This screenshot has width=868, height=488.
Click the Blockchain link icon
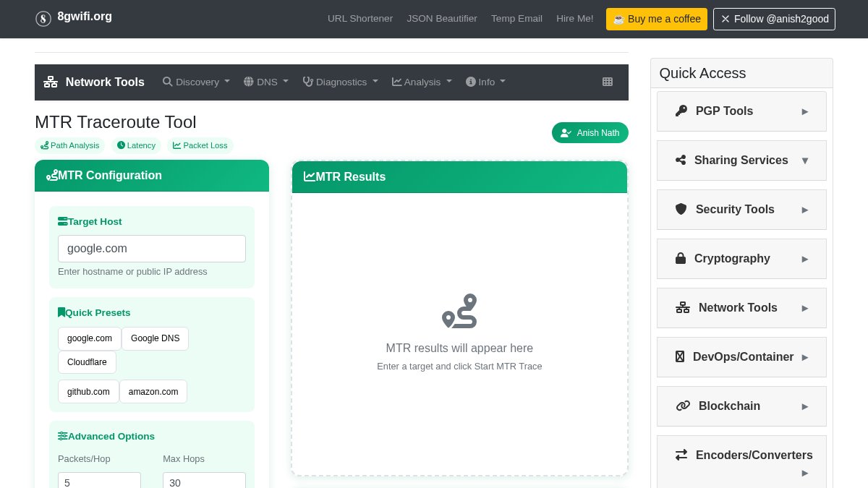683,406
